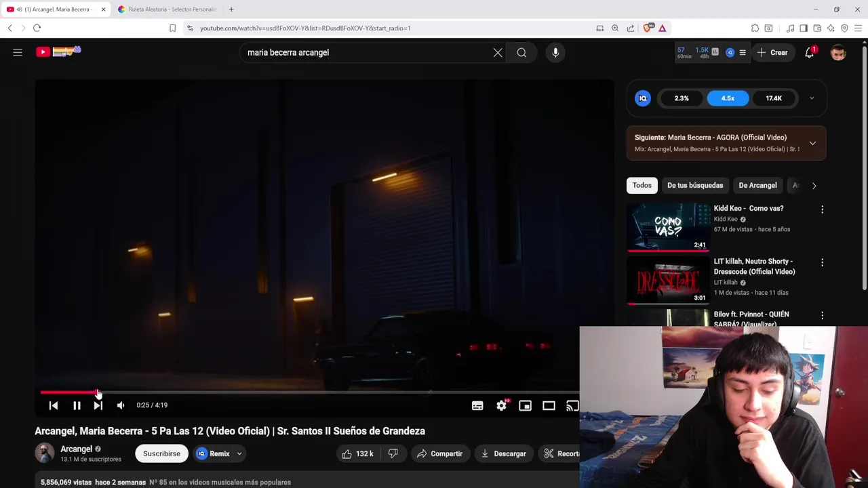Bookmark this page icon
Image resolution: width=868 pixels, height=488 pixels.
pyautogui.click(x=172, y=28)
